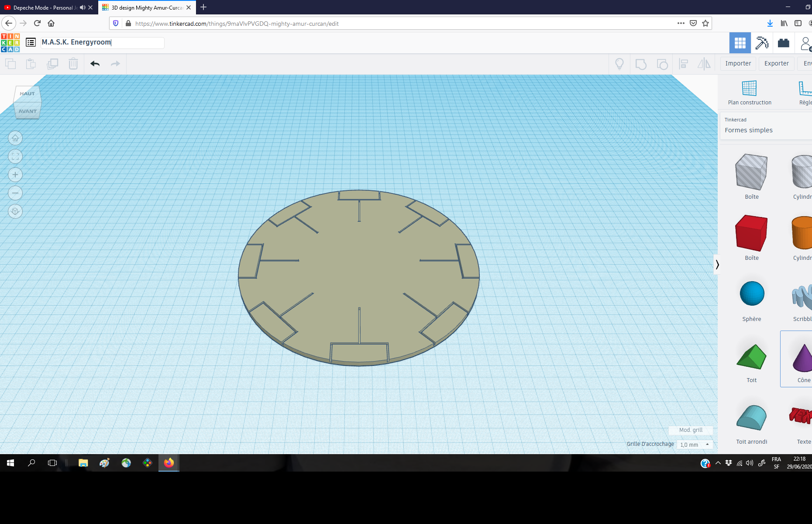Switch to the Bricks mode
Screen dimensions: 812x524
click(784, 43)
